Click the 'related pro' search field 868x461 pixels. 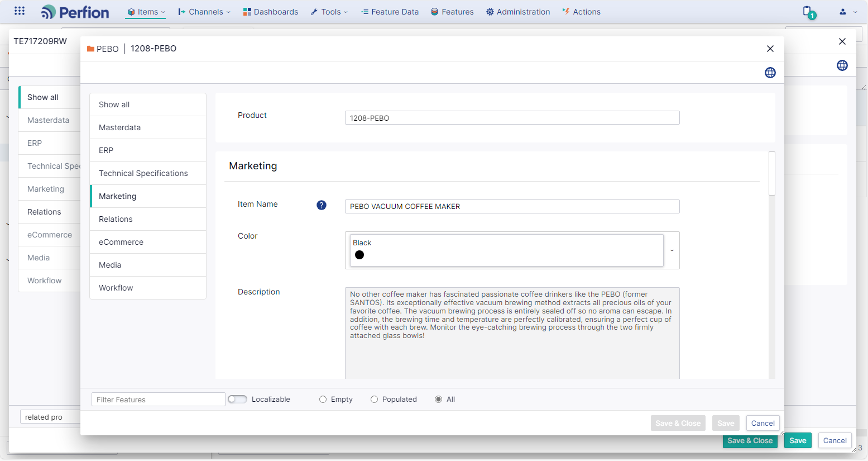(x=50, y=417)
